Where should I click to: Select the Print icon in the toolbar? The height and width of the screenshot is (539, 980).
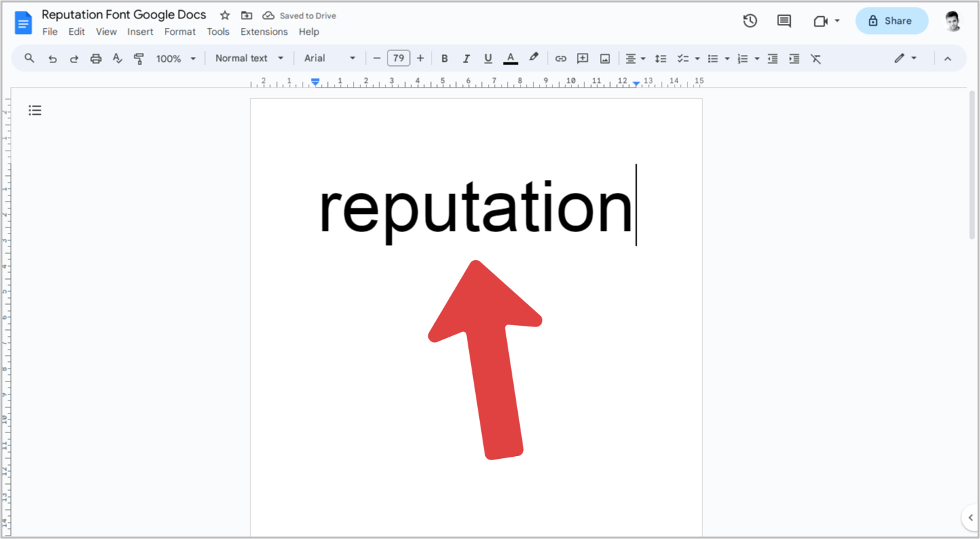click(96, 58)
